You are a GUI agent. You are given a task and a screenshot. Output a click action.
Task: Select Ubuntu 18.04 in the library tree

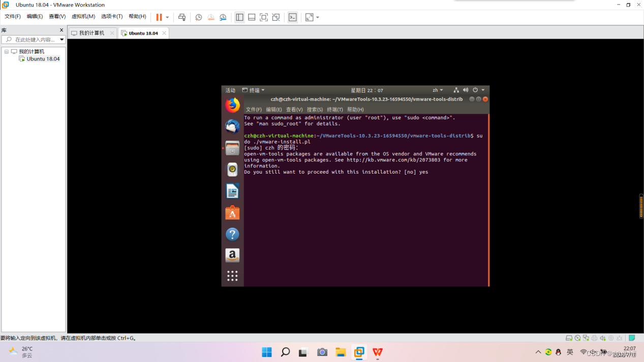coord(43,59)
